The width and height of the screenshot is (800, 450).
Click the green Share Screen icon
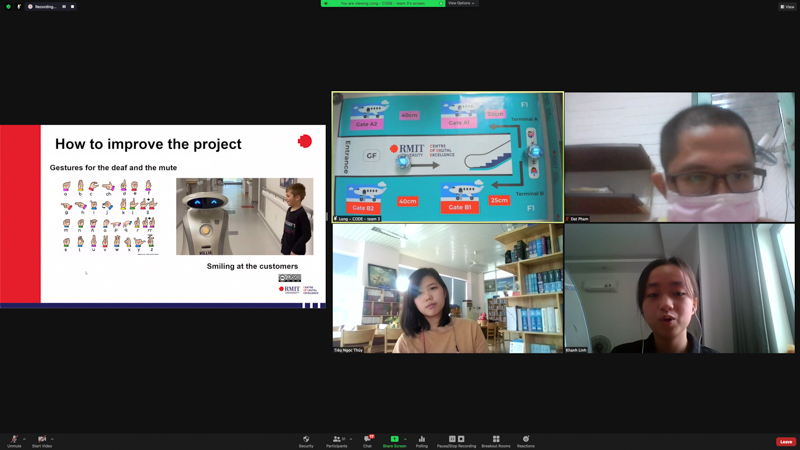[394, 439]
